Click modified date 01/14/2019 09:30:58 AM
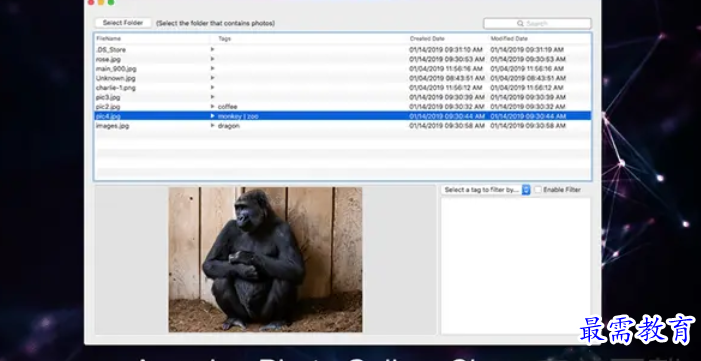The image size is (701, 361). [528, 126]
